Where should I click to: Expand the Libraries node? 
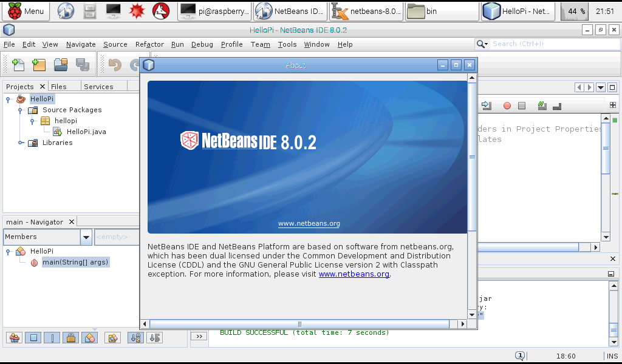(20, 143)
